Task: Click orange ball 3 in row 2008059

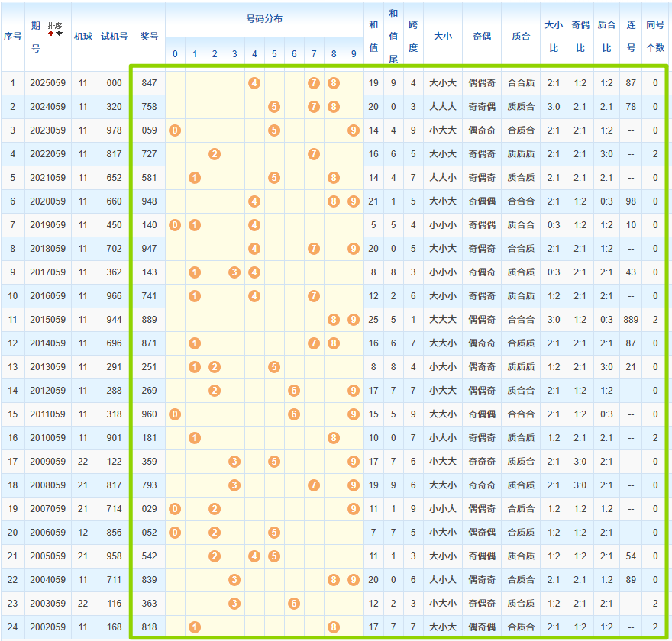Action: click(x=234, y=485)
